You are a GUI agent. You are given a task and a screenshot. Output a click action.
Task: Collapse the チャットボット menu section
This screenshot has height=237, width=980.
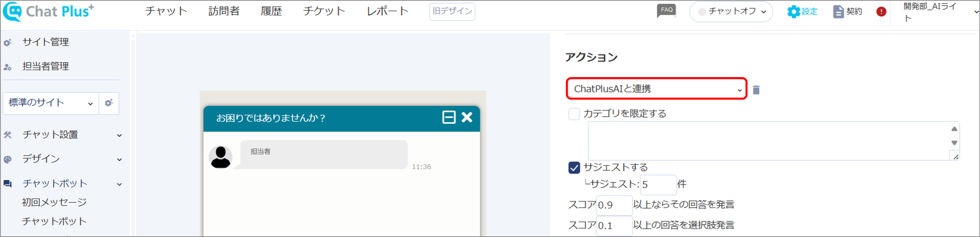click(x=119, y=184)
